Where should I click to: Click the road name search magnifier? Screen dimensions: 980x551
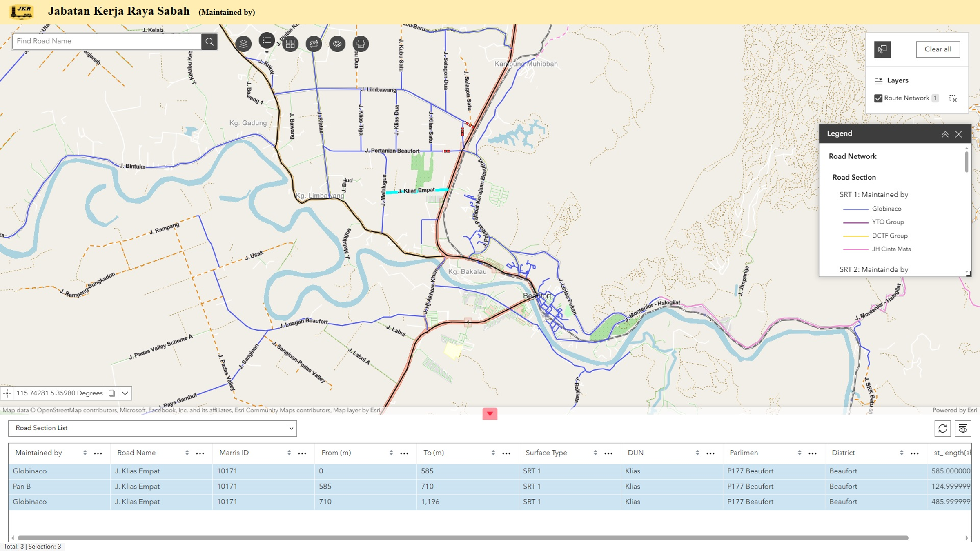coord(209,41)
